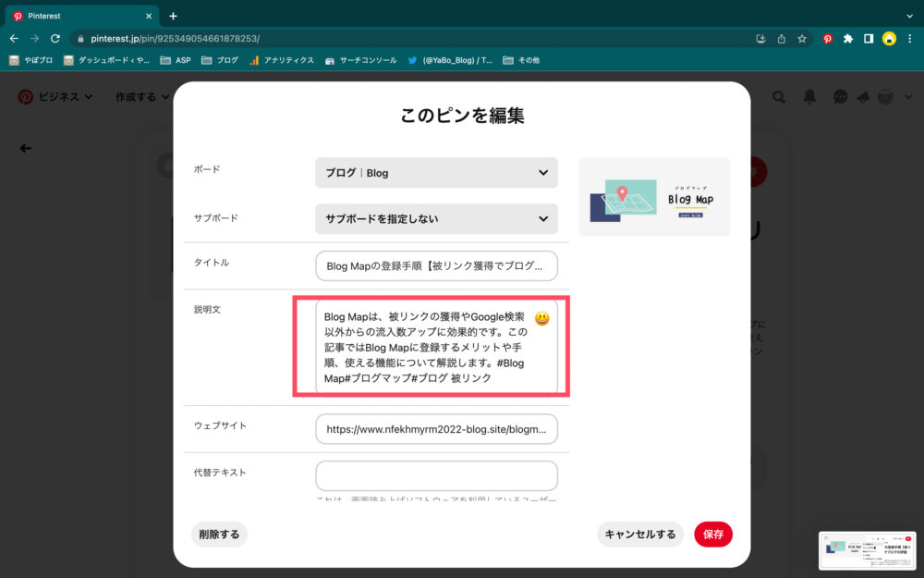924x578 pixels.
Task: Click the back arrow on pin page
Action: pos(25,148)
